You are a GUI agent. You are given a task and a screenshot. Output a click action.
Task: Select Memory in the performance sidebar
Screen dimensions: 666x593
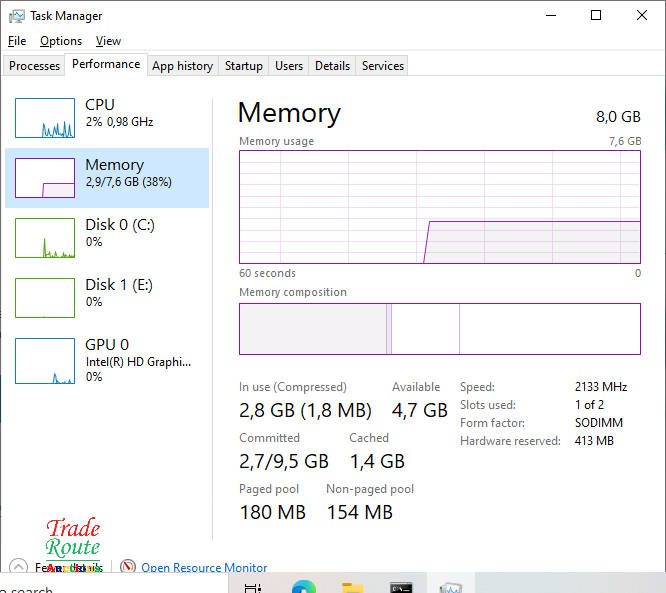pos(114,172)
